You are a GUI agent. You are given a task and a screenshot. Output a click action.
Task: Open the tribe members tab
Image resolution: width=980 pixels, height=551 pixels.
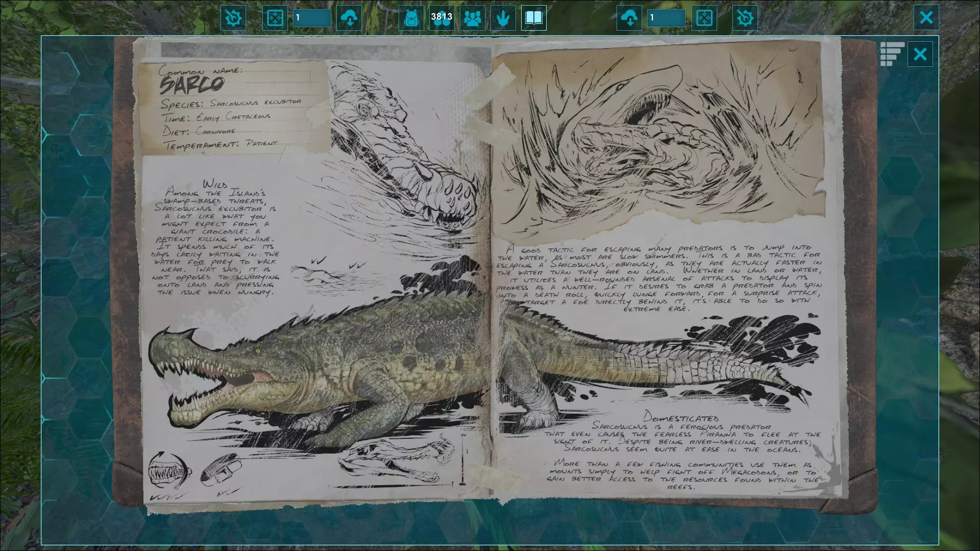(x=472, y=18)
